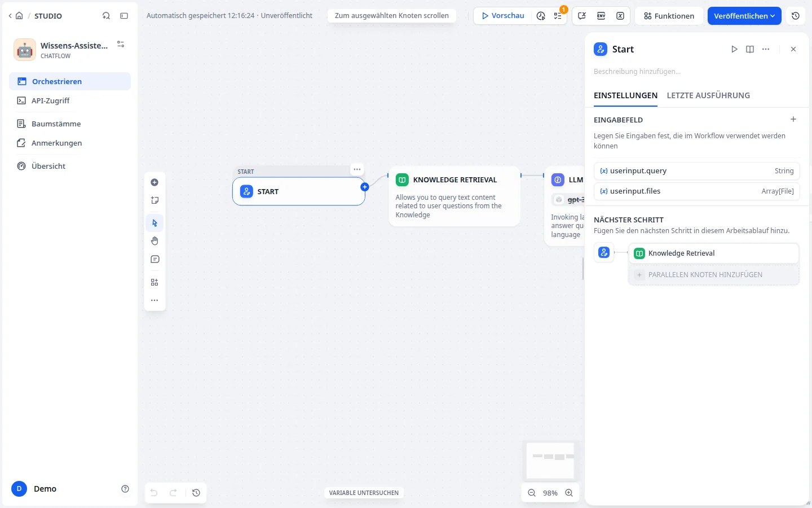Select the EINSTELLUNGEN tab

pos(625,95)
